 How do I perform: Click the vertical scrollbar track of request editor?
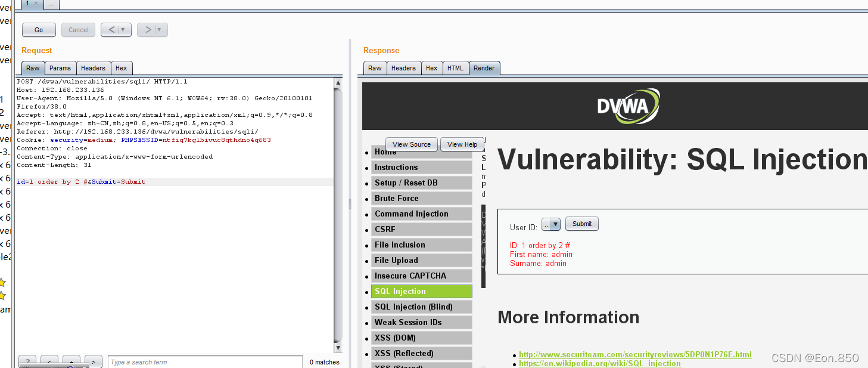click(338, 215)
